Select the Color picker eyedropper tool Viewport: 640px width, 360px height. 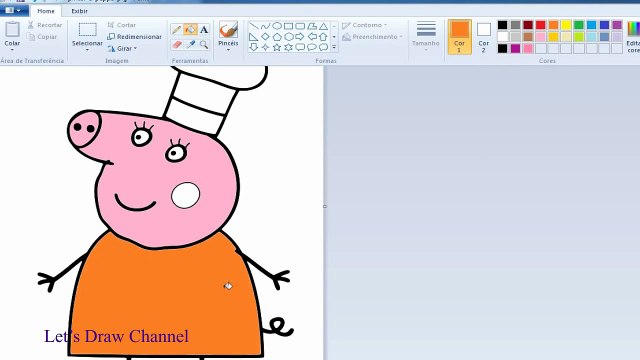pos(190,44)
